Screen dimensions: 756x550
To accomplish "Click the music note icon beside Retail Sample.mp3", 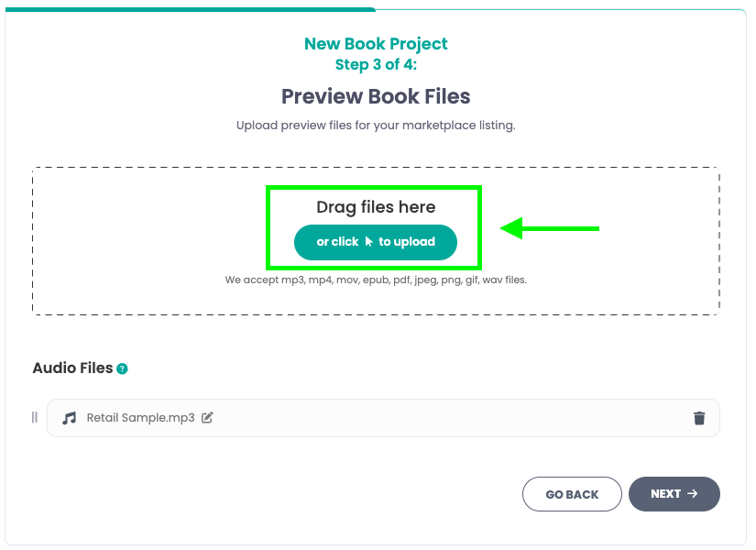I will point(70,418).
